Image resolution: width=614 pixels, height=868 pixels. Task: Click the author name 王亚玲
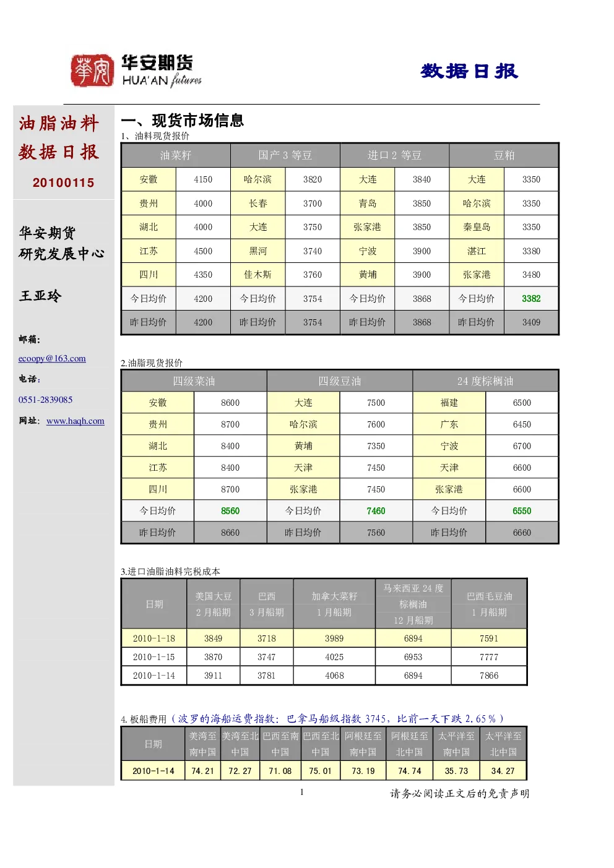(x=40, y=296)
